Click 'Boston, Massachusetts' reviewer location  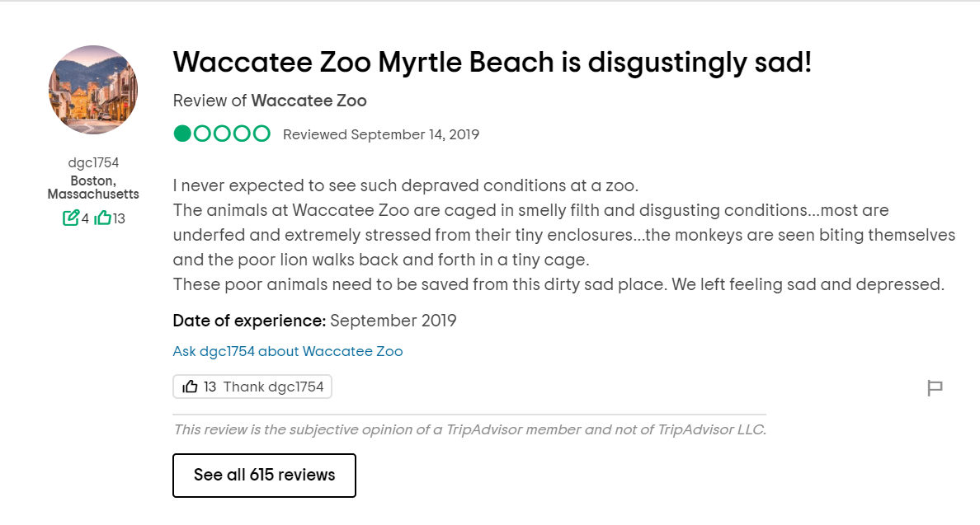tap(93, 188)
